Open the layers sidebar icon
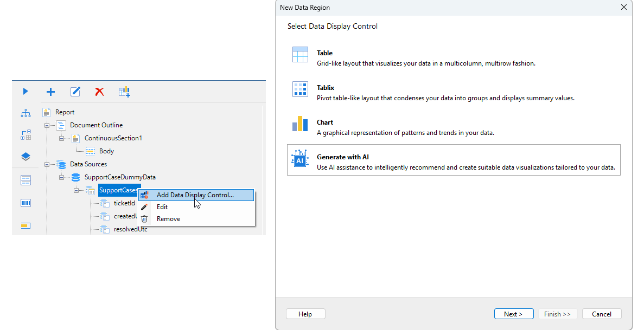Viewport: 644px width, 330px height. pyautogui.click(x=25, y=157)
